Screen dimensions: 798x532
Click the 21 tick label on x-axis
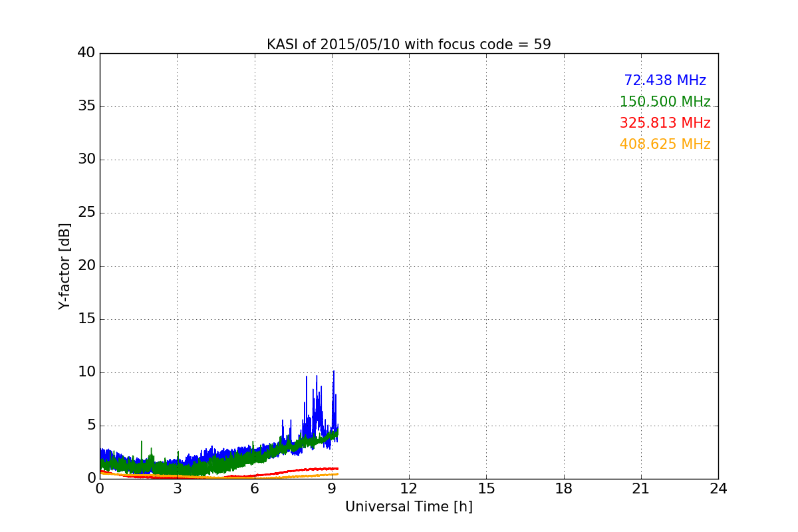click(640, 489)
